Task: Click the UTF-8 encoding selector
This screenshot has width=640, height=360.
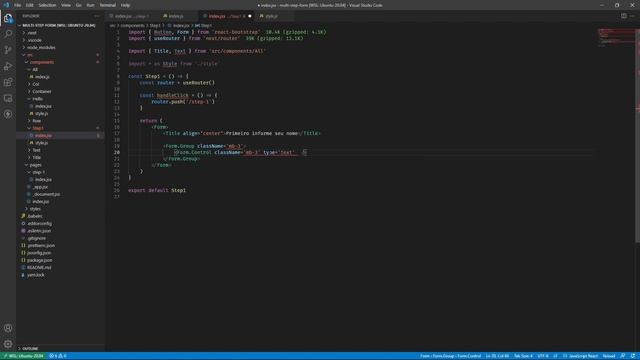Action: (x=543, y=356)
